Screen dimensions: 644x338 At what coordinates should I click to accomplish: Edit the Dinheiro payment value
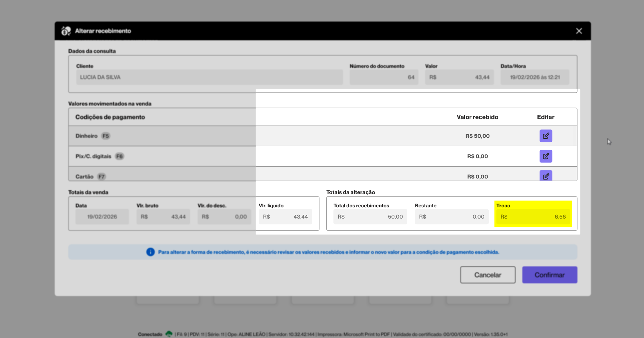click(546, 136)
